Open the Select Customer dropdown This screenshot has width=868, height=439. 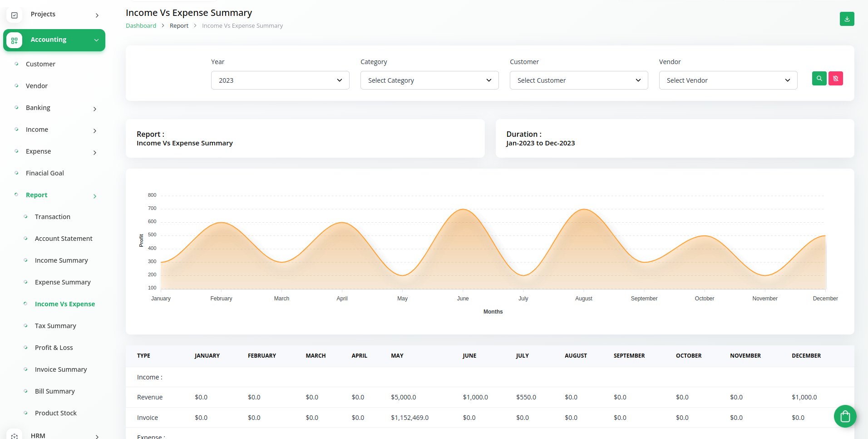point(578,80)
